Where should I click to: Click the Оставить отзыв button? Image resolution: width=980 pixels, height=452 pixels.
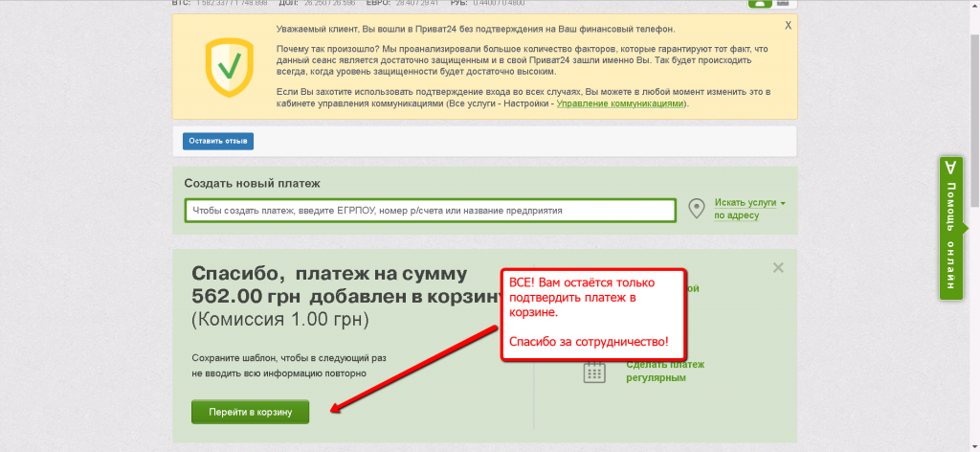coord(218,142)
